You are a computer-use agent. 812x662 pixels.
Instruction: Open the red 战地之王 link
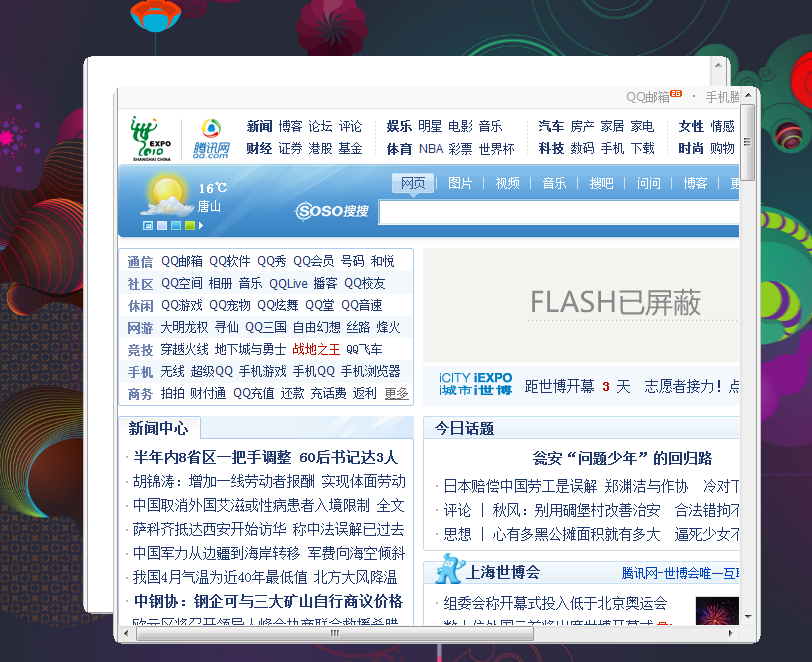[x=316, y=350]
